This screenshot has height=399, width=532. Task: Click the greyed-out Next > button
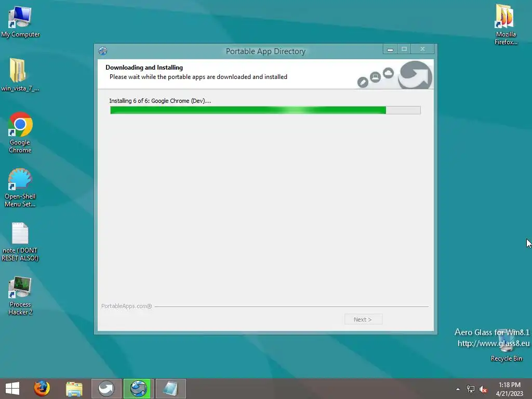click(363, 320)
